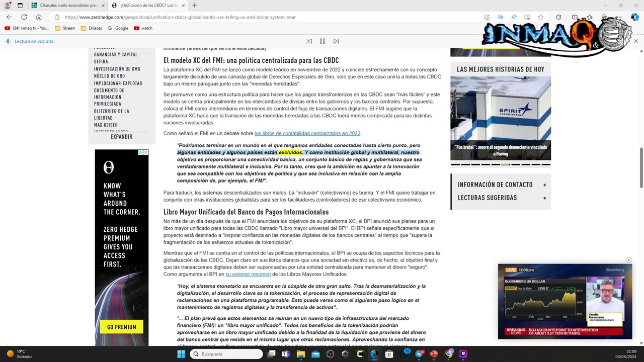Open the Google bookmark

[118, 28]
